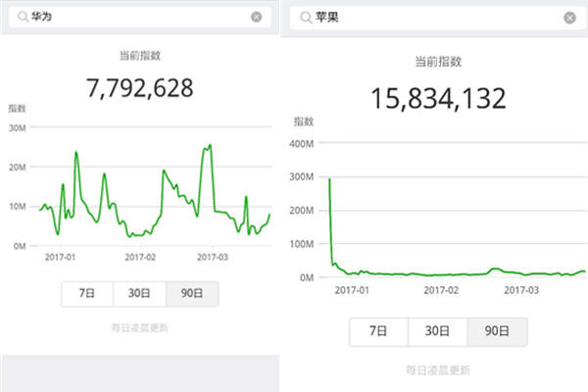
Task: Click the 2017-01 date label in 华为 chart
Action: pos(61,258)
